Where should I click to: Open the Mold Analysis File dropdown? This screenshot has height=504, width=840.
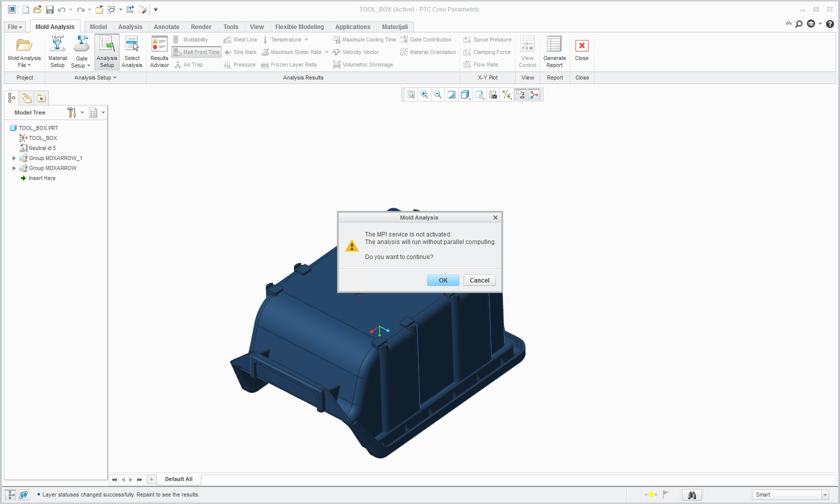tap(24, 61)
